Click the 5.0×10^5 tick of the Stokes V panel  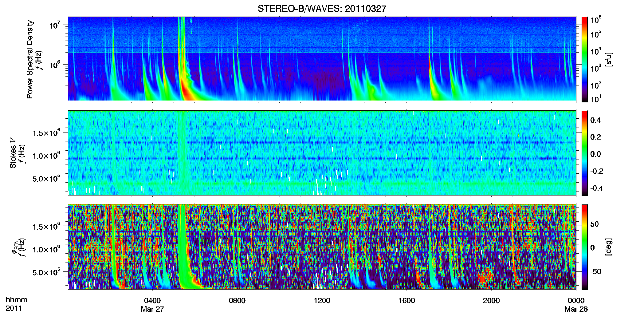46,178
